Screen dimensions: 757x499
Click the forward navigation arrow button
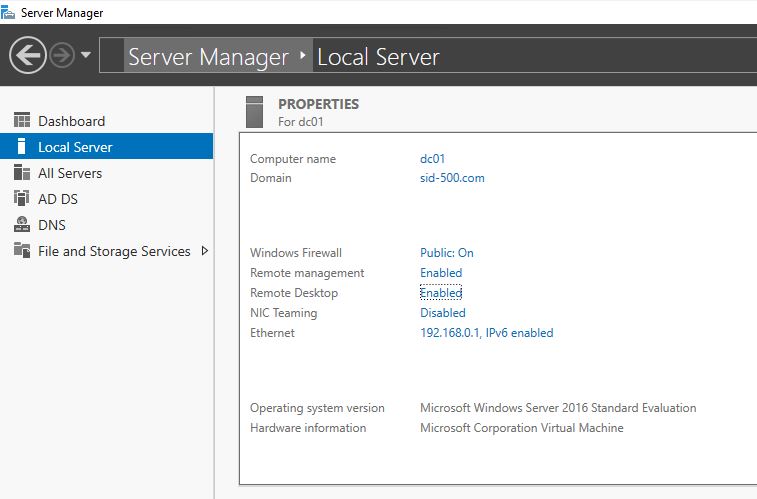(62, 55)
